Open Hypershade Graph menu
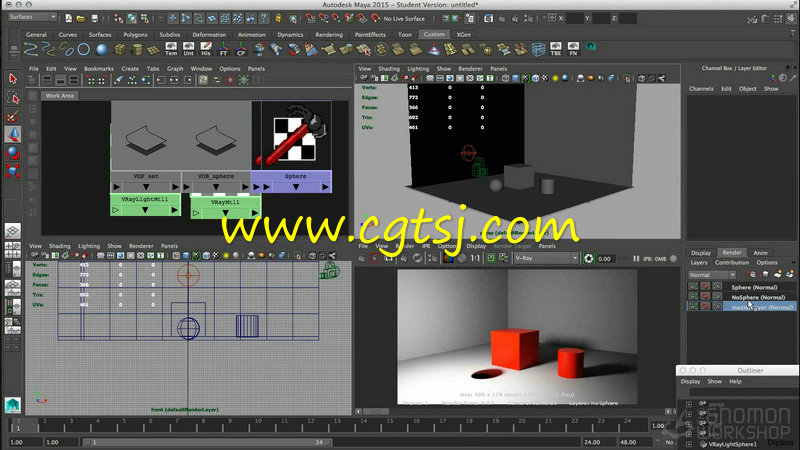 175,68
